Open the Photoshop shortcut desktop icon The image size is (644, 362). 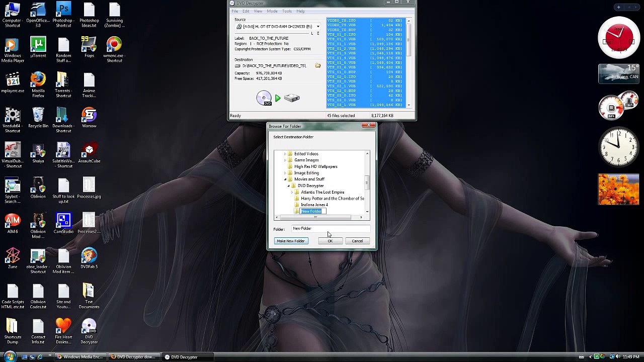click(x=63, y=15)
